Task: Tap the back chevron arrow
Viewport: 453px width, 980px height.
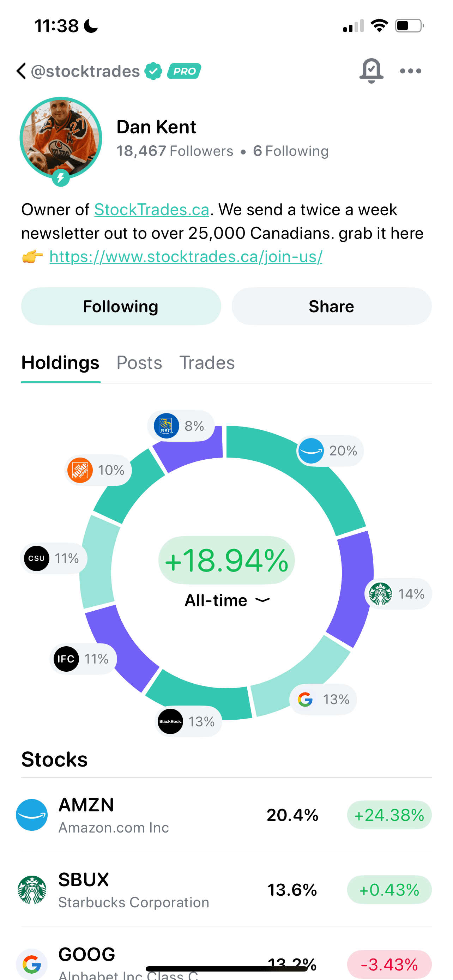Action: click(21, 71)
